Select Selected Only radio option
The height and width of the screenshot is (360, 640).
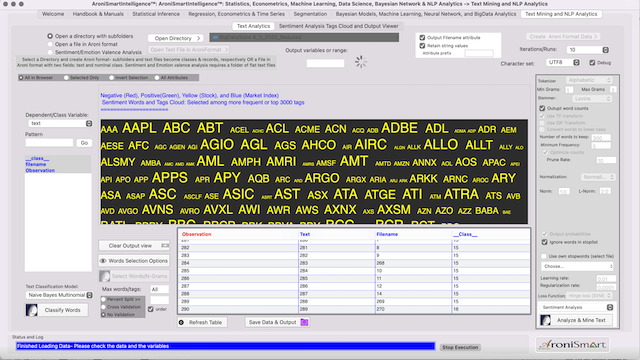66,78
